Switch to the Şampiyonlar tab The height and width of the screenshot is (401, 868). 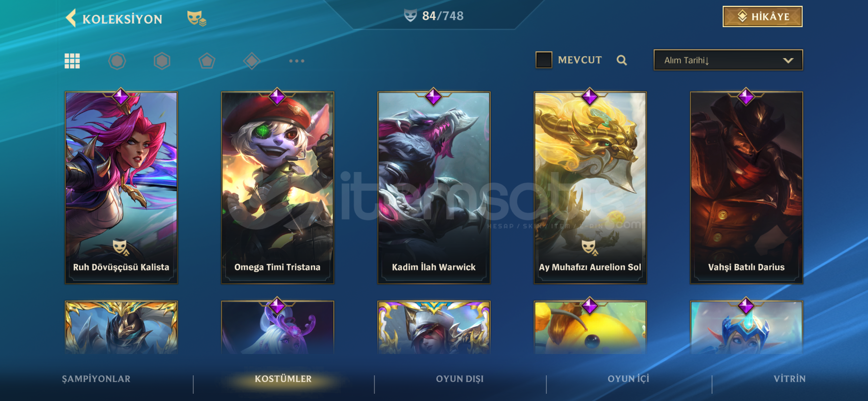(x=96, y=379)
